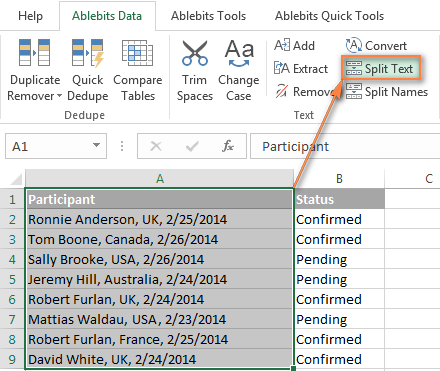Open the Compare Tables tool

coord(138,70)
